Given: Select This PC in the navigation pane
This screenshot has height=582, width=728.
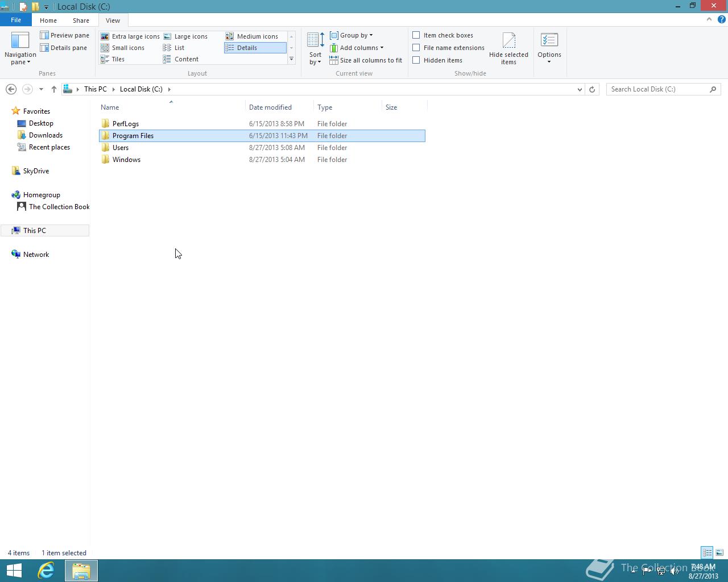Looking at the screenshot, I should [x=45, y=231].
